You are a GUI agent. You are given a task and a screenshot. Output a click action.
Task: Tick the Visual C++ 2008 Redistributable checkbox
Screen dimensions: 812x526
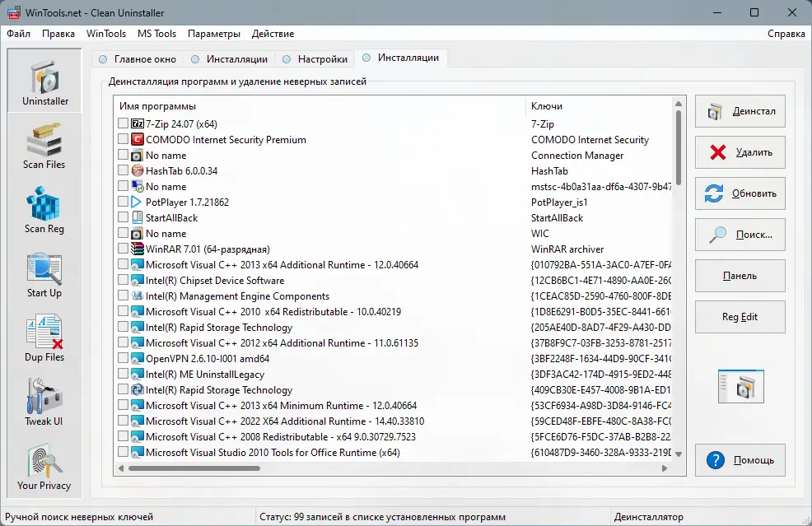123,436
